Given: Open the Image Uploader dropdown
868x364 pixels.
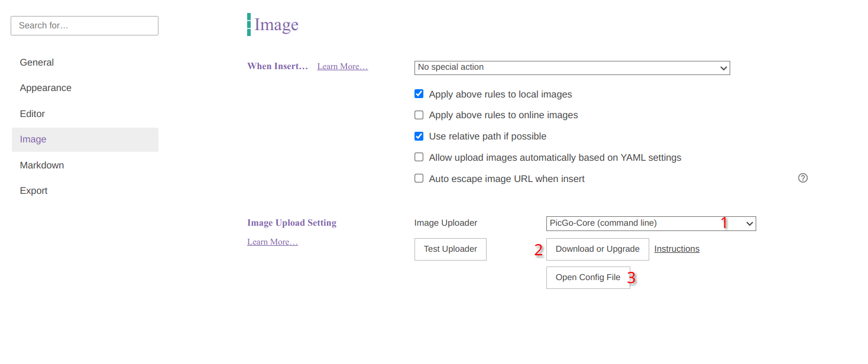Looking at the screenshot, I should pos(651,223).
